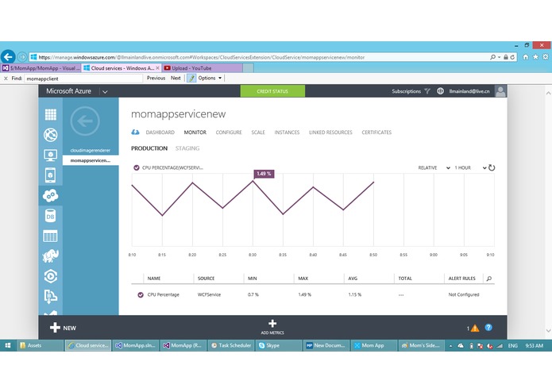The width and height of the screenshot is (552, 392).
Task: Click the green Credit Status button
Action: 272,91
